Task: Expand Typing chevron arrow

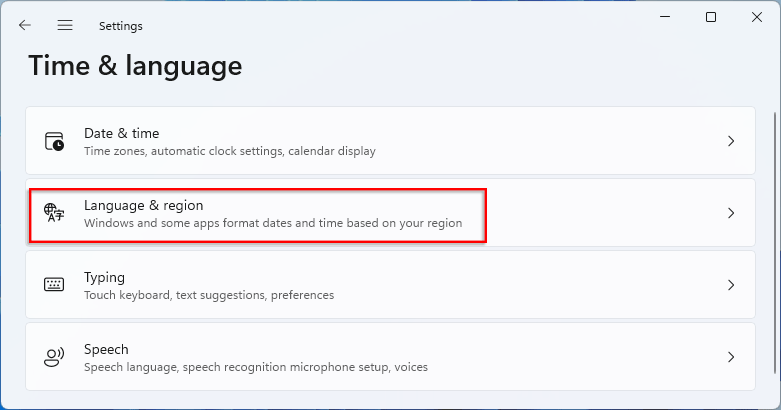Action: tap(731, 285)
